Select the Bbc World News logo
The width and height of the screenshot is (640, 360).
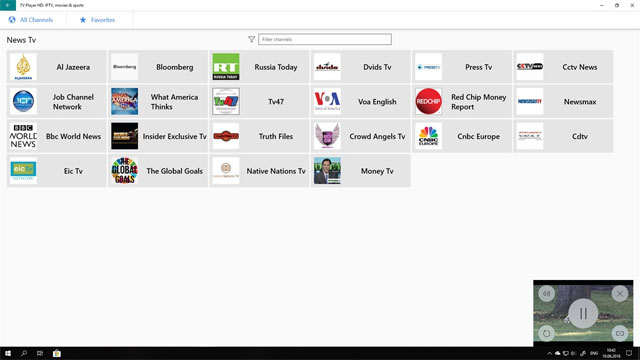(x=23, y=136)
